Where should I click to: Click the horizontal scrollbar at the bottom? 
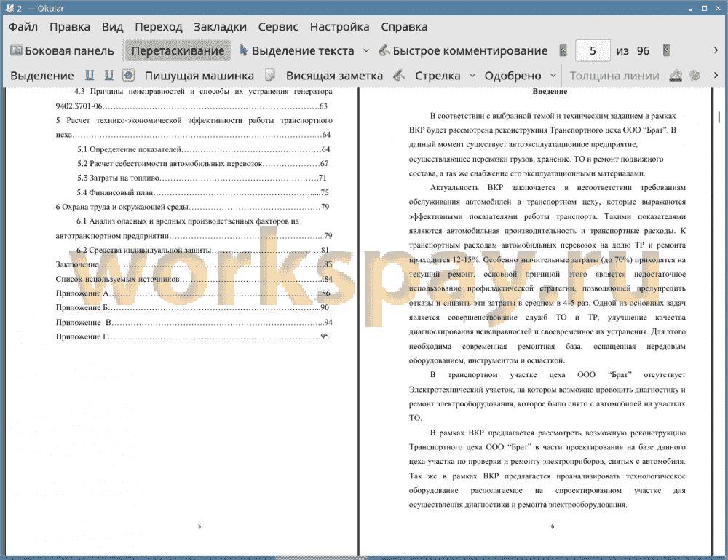tap(321, 557)
